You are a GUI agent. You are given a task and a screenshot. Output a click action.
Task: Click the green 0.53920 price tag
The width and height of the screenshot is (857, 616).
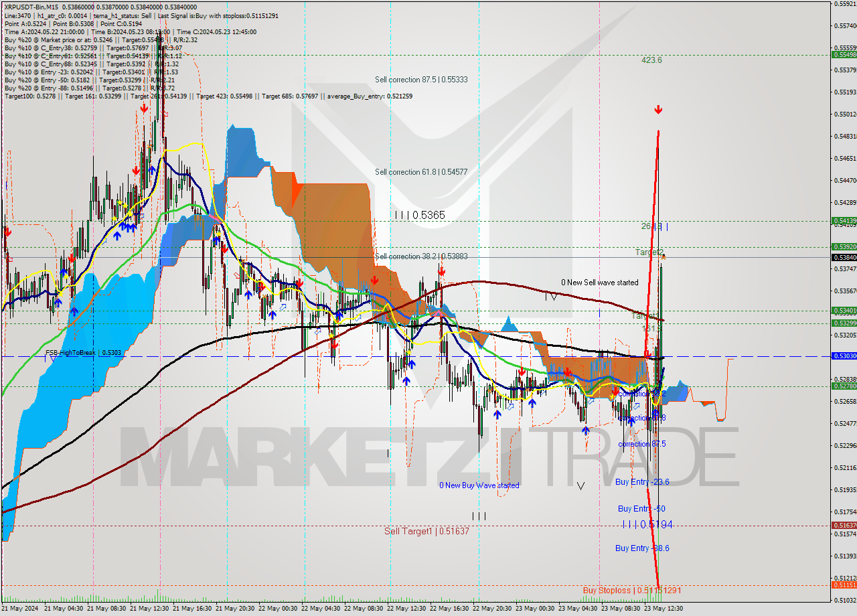click(844, 246)
